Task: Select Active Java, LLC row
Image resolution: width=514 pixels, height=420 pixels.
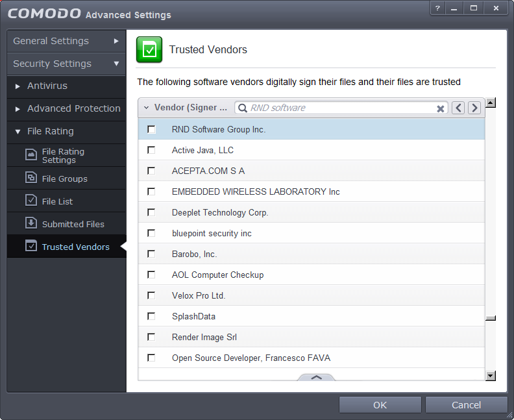Action: (312, 150)
